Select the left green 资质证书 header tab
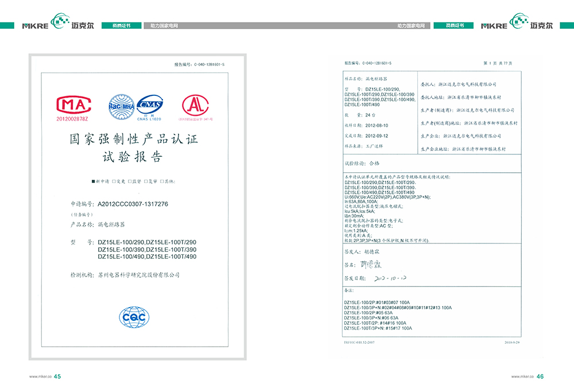Viewport: 574px width, 392px height. click(x=121, y=26)
